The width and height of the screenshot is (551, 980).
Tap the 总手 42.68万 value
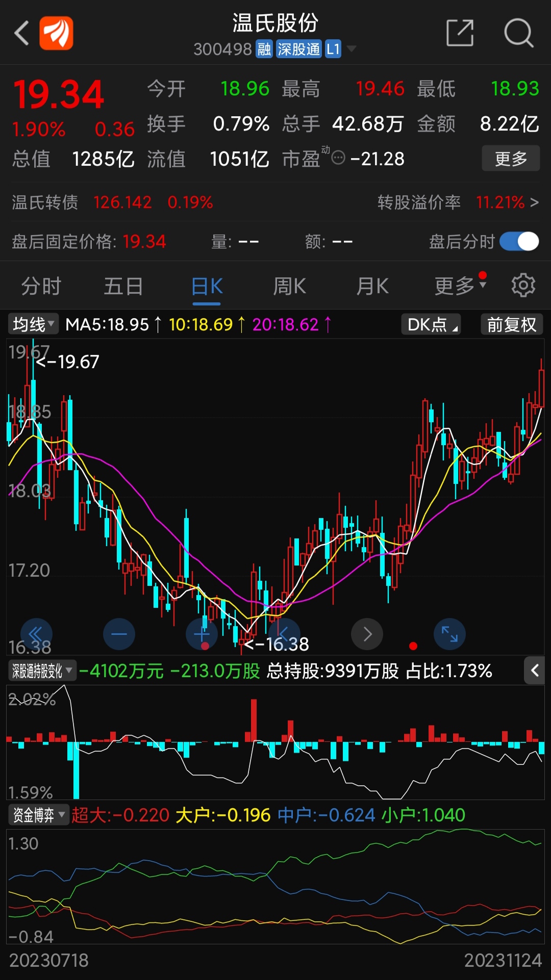coord(368,124)
